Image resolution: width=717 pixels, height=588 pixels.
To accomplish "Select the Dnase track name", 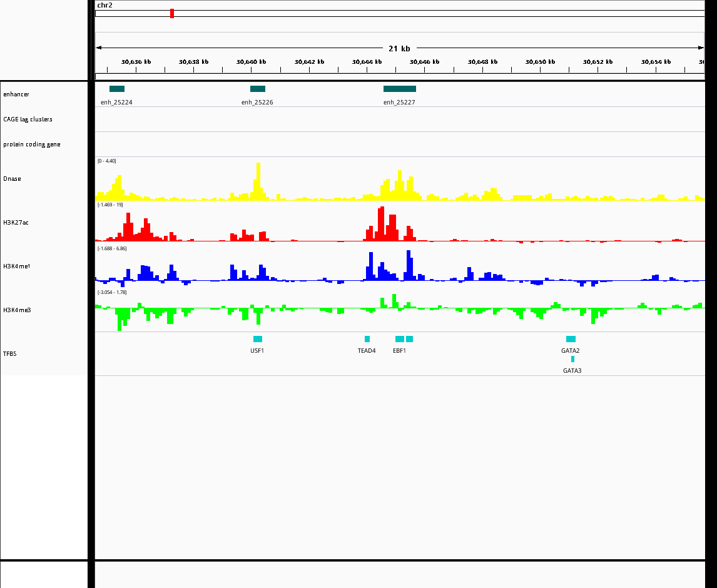I will [12, 179].
